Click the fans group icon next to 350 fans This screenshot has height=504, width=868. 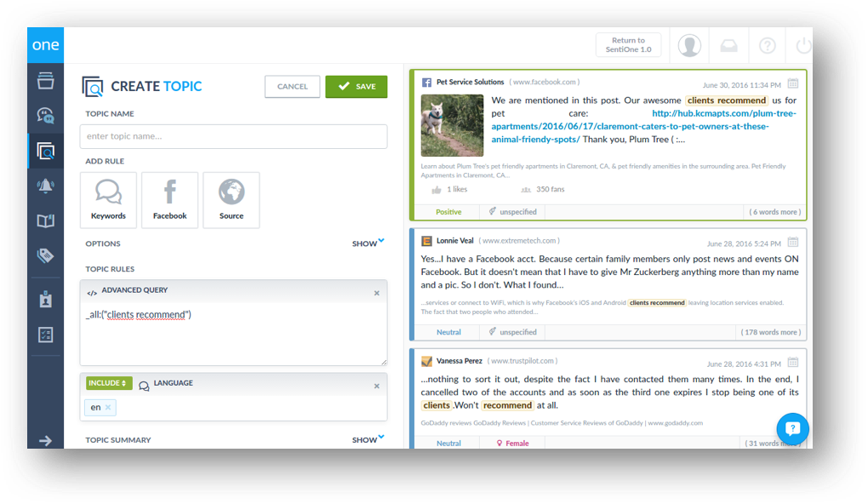525,190
